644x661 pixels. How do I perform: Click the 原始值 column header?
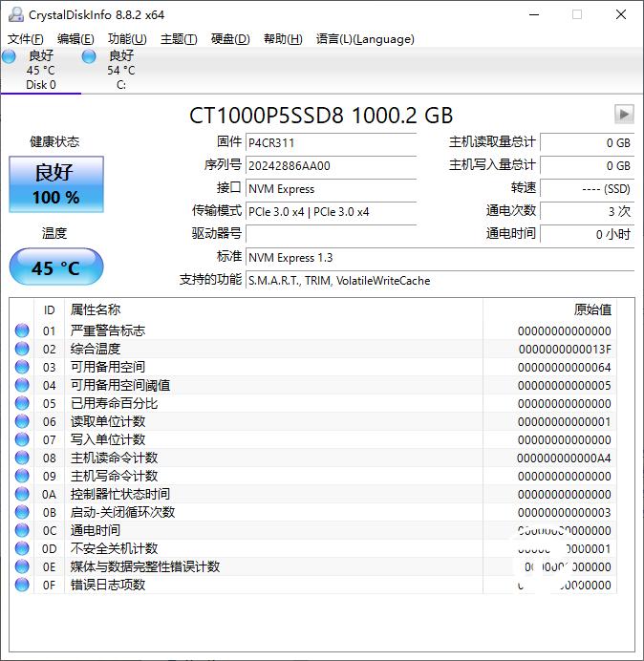click(549, 309)
